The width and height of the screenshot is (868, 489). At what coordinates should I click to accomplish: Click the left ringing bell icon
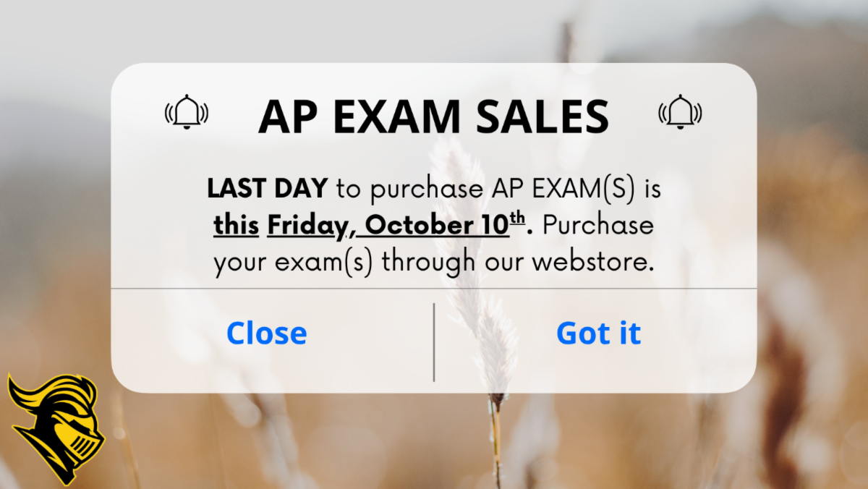[x=187, y=112]
